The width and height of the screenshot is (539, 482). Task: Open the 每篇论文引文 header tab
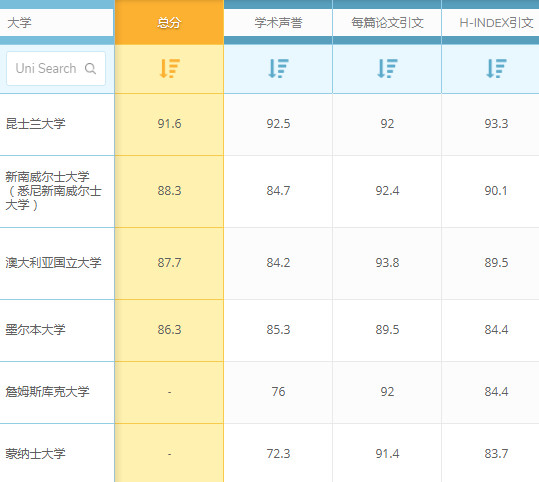(387, 23)
